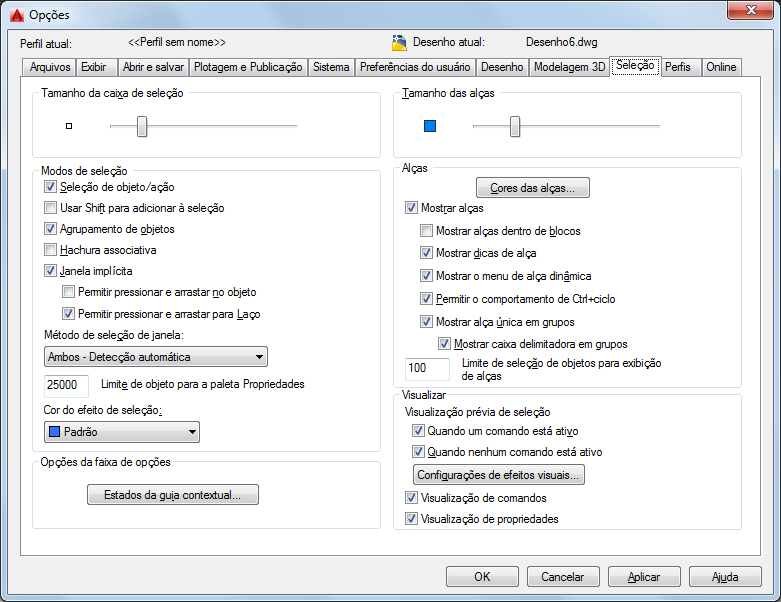
Task: Uncheck Visualização de comandos option
Action: [x=411, y=497]
